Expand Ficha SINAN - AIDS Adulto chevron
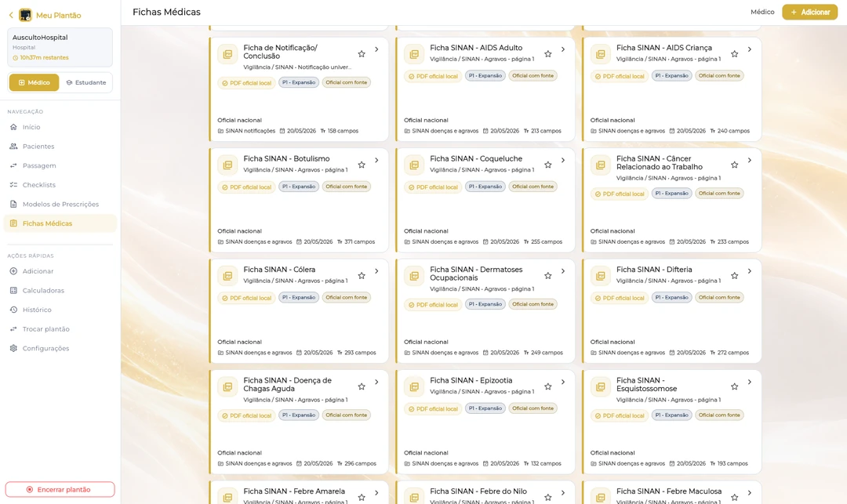Viewport: 847px width, 504px height. [x=563, y=49]
